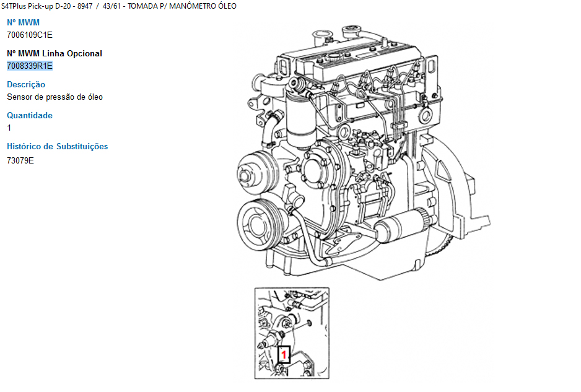Viewport: 581px width, 392px height.
Task: Click the Nº MWM heading
Action: (23, 22)
